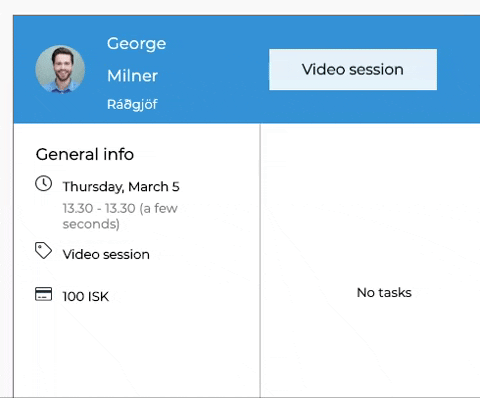Image resolution: width=480 pixels, height=398 pixels.
Task: Open the Video session button in header
Action: click(x=353, y=69)
